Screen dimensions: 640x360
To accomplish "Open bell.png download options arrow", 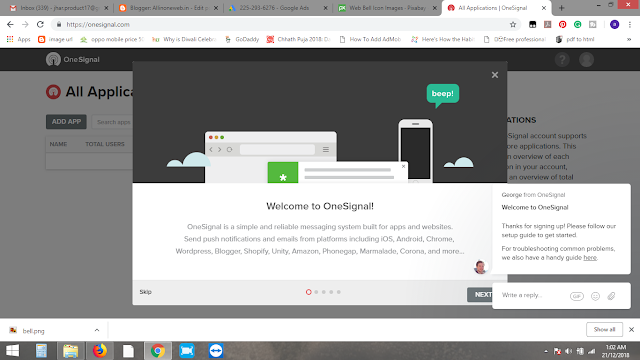I will click(97, 330).
